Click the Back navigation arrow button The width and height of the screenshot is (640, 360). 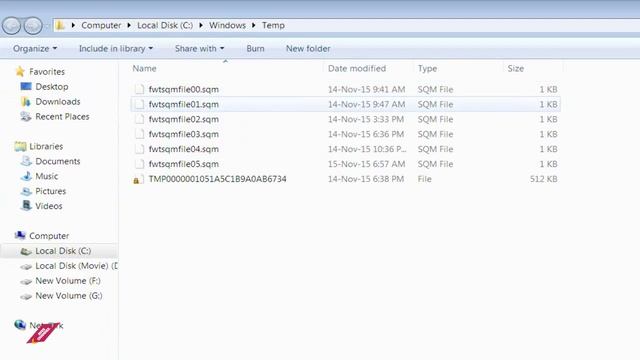[11, 26]
